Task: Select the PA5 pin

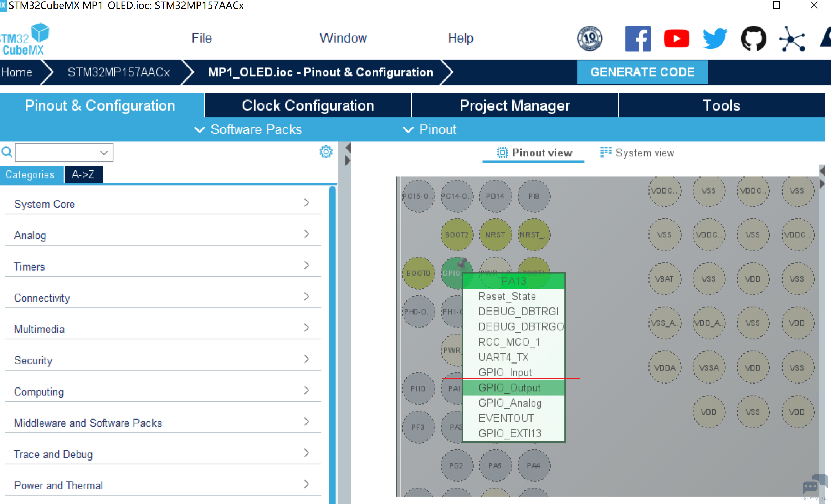Action: (x=495, y=466)
